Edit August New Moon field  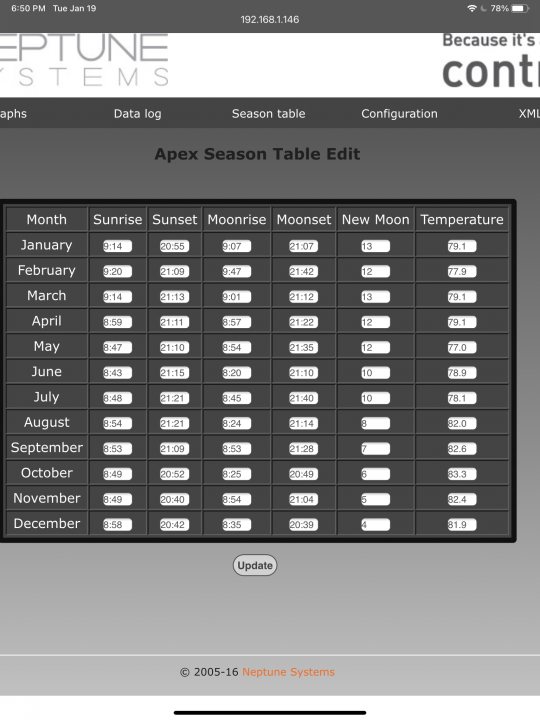(x=375, y=423)
